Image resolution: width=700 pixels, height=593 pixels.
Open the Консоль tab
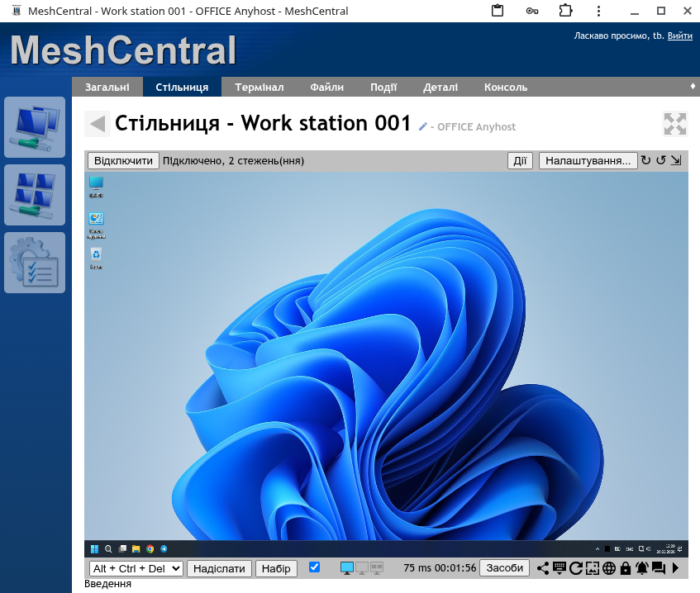(x=505, y=87)
